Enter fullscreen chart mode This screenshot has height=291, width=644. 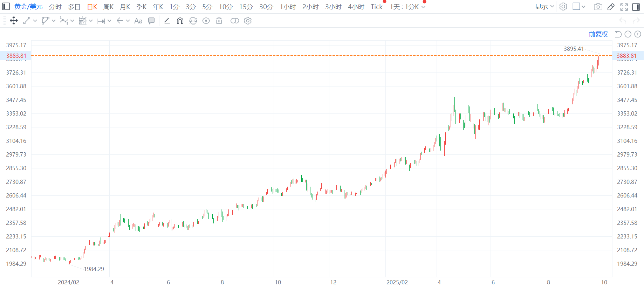[624, 7]
